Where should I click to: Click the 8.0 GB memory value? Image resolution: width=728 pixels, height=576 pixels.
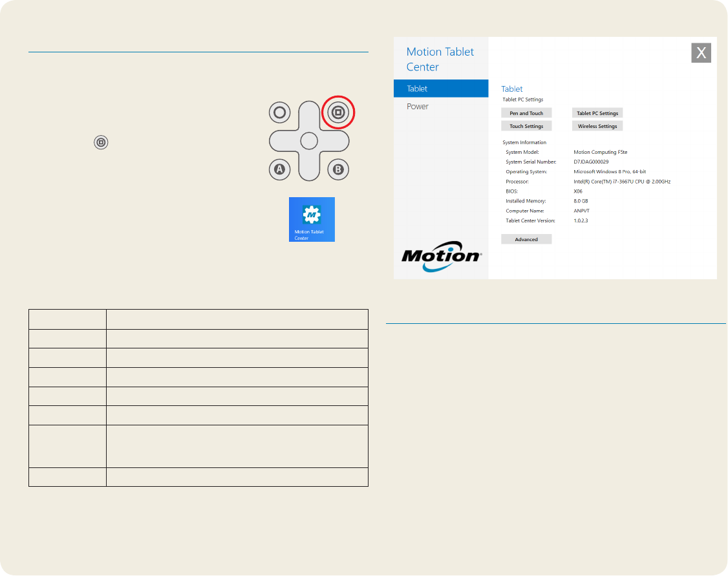point(581,201)
